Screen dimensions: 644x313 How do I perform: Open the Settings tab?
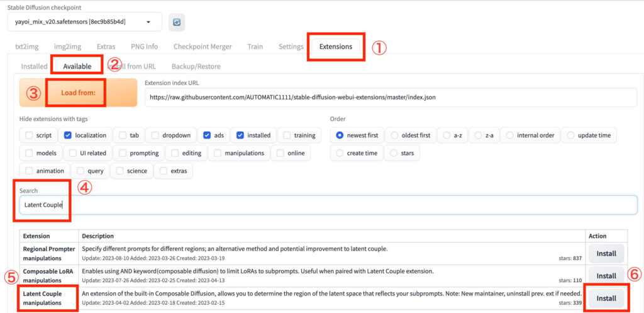[x=291, y=47]
